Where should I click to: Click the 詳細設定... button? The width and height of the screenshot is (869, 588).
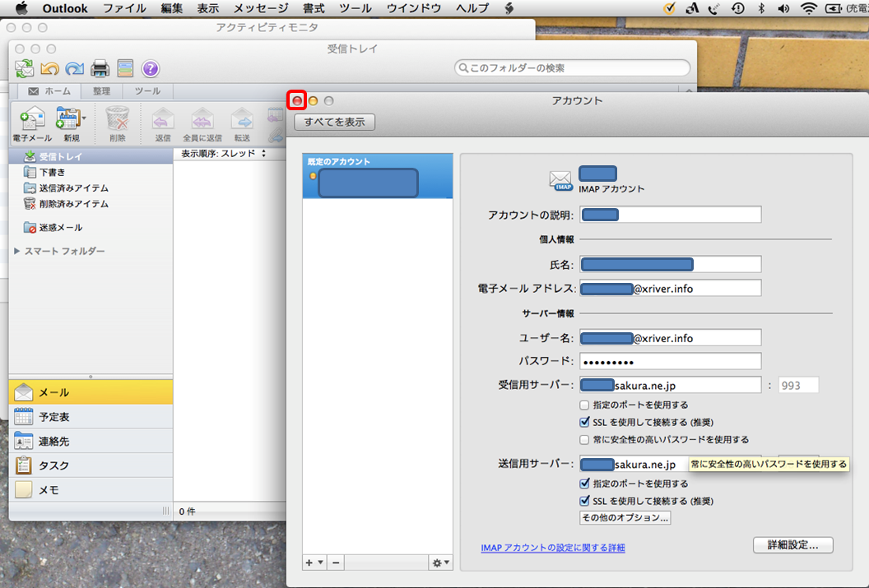pyautogui.click(x=792, y=545)
